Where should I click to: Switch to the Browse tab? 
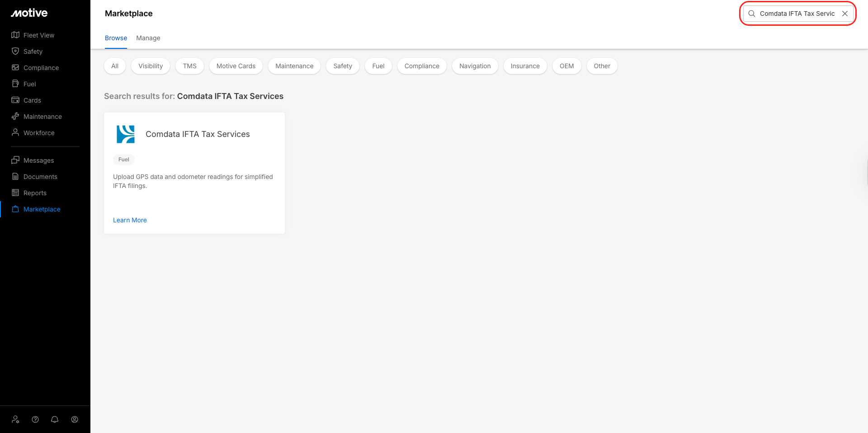point(116,38)
